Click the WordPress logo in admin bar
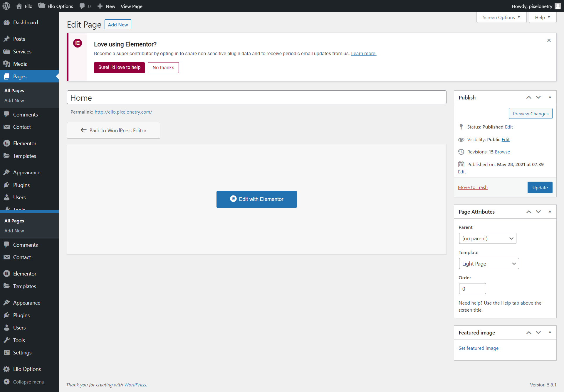Screen dimensions: 564x392 6,6
